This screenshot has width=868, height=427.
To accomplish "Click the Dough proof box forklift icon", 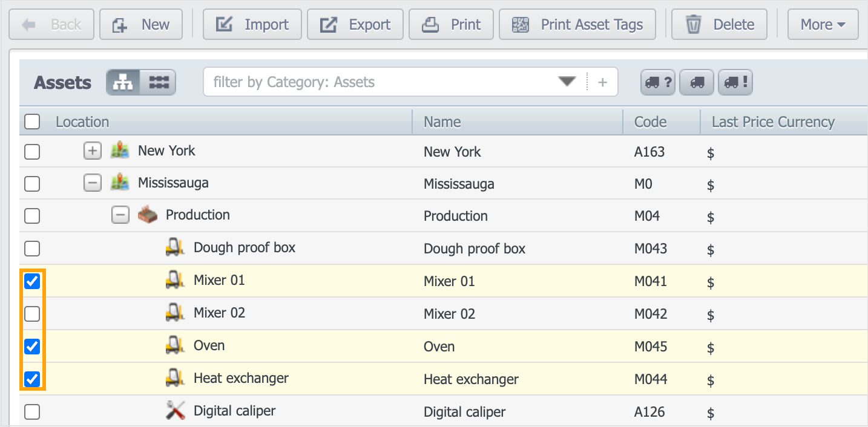I will [x=176, y=247].
